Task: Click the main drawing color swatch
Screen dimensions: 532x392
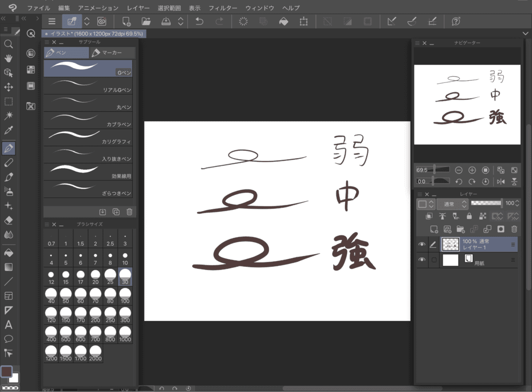Action: 6,372
